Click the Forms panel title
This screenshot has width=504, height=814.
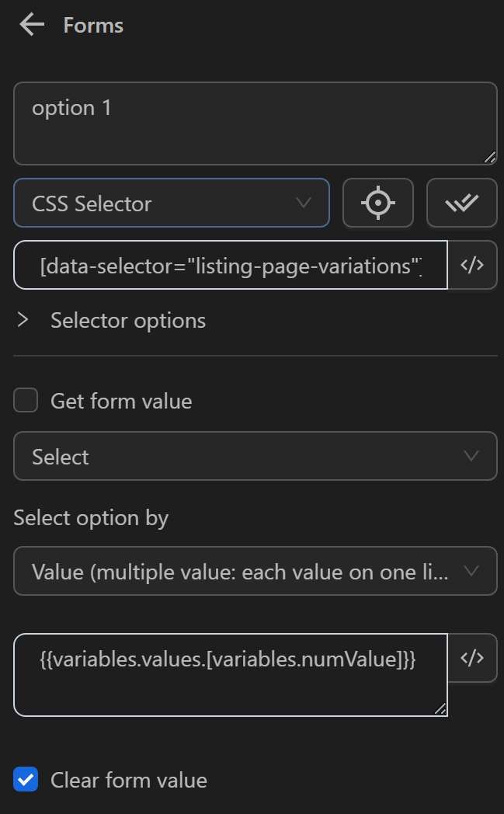[93, 25]
